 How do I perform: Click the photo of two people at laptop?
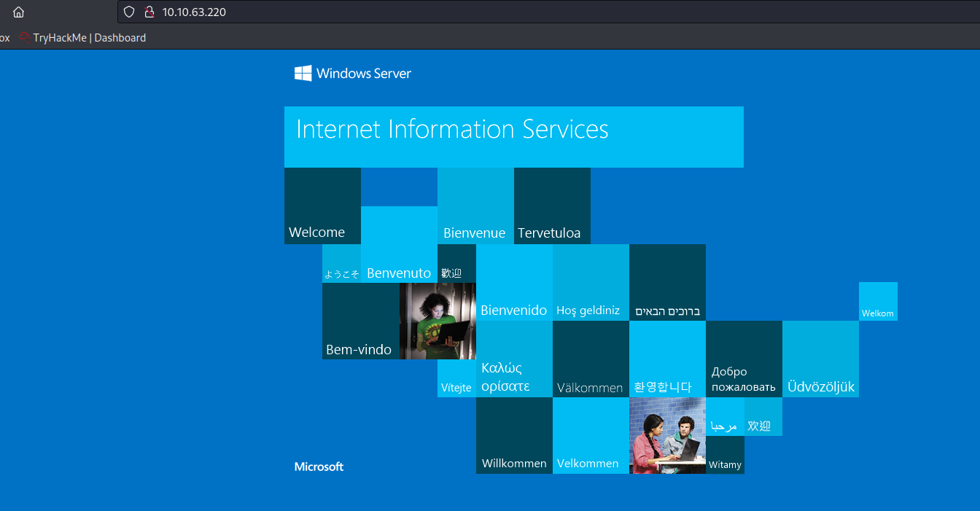click(x=667, y=435)
